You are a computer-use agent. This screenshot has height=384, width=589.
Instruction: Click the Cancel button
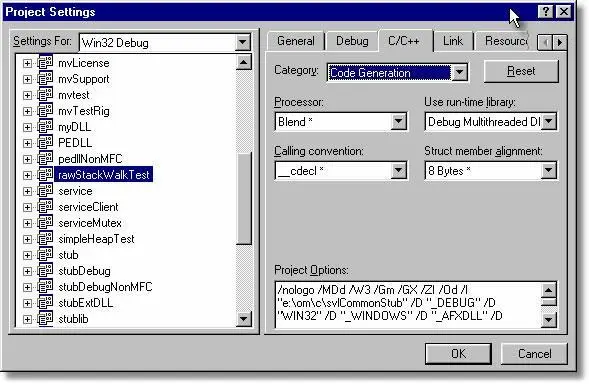[535, 354]
